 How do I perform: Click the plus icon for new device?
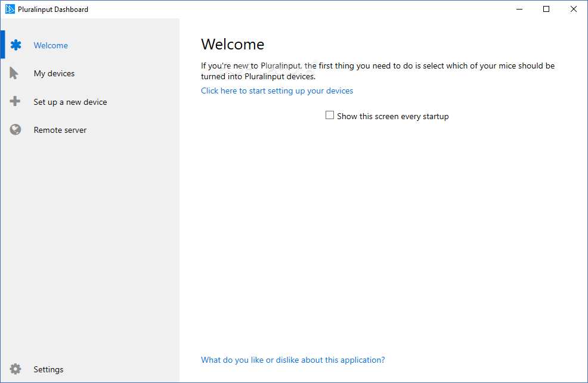click(x=15, y=101)
